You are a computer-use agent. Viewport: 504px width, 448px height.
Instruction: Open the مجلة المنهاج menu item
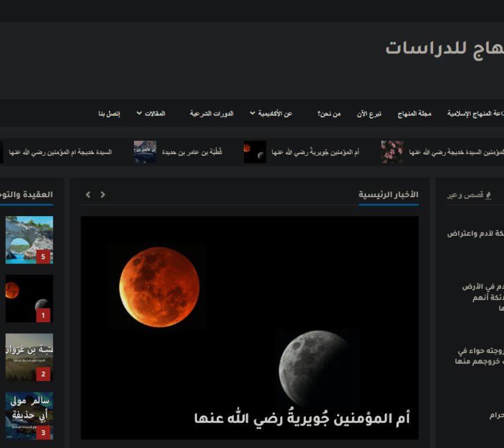click(414, 114)
